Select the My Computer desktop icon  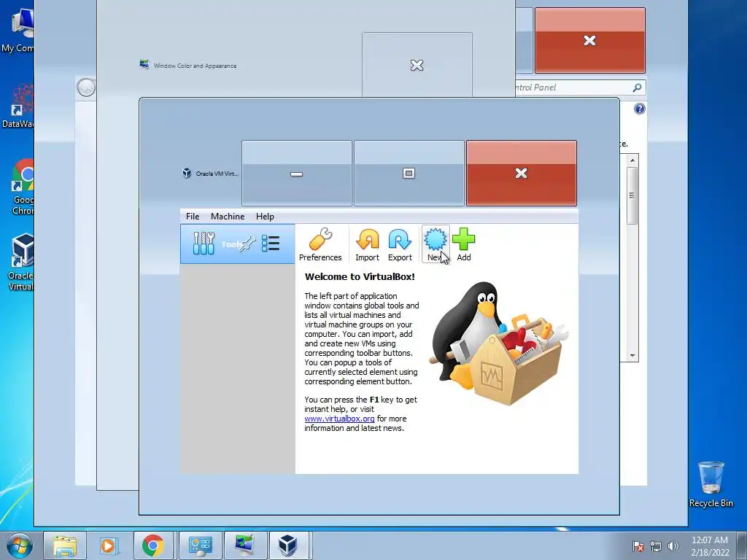pos(18,28)
